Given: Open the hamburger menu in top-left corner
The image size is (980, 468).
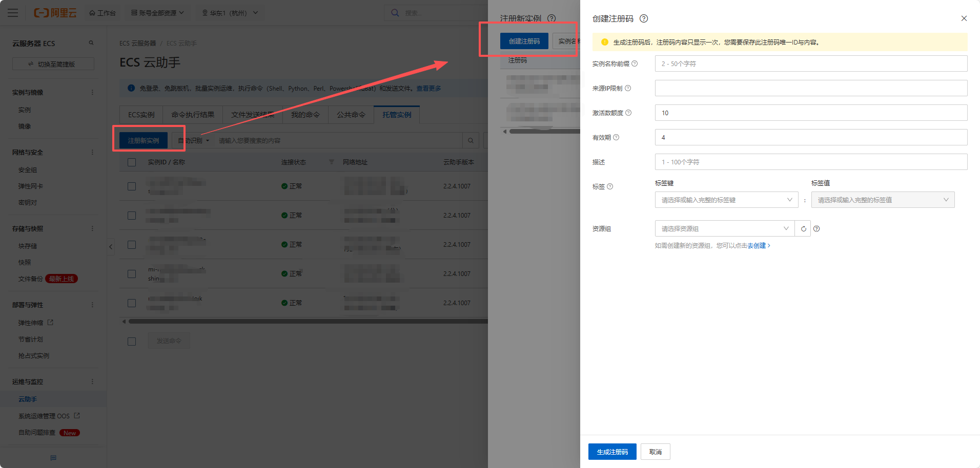Looking at the screenshot, I should [13, 13].
